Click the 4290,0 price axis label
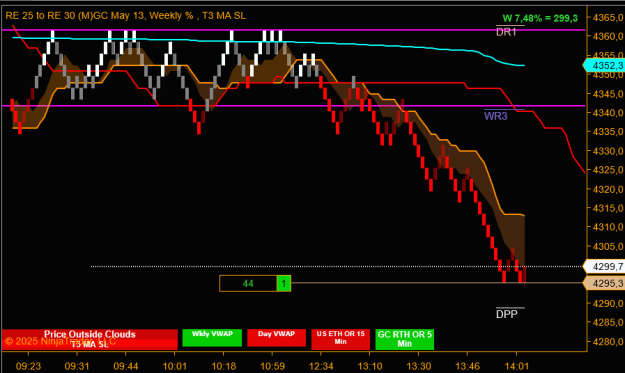625x373 pixels. 608,304
